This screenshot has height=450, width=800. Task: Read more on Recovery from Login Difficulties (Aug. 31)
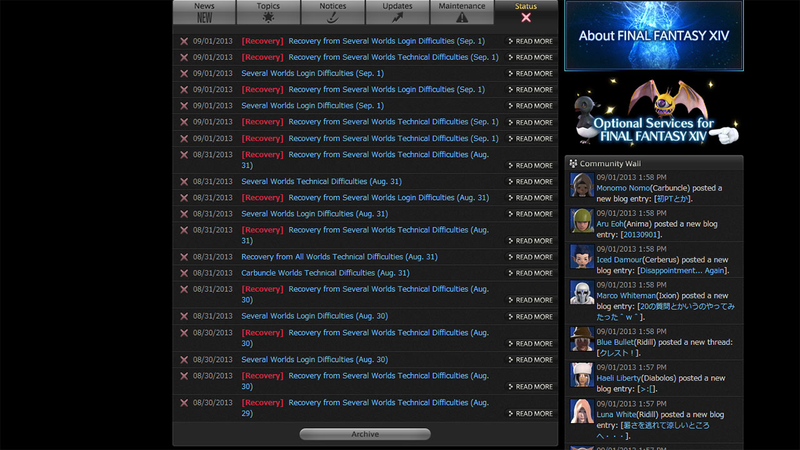(530, 197)
